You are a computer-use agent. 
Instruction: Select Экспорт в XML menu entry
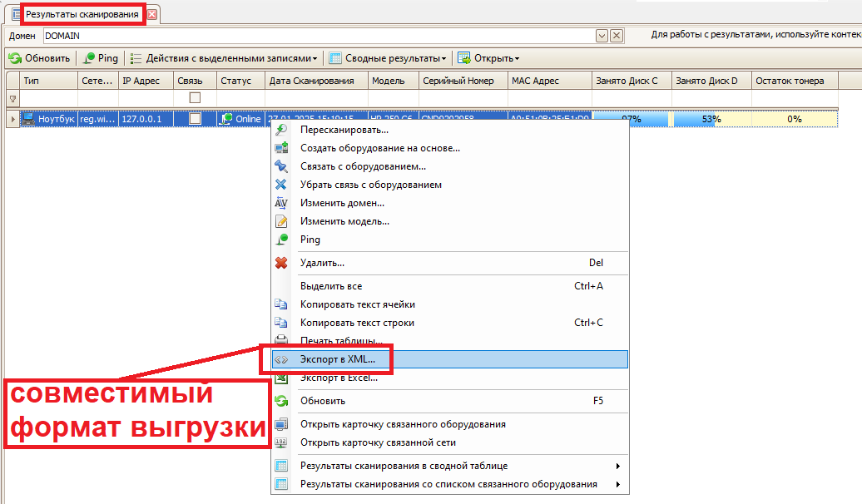pyautogui.click(x=450, y=359)
